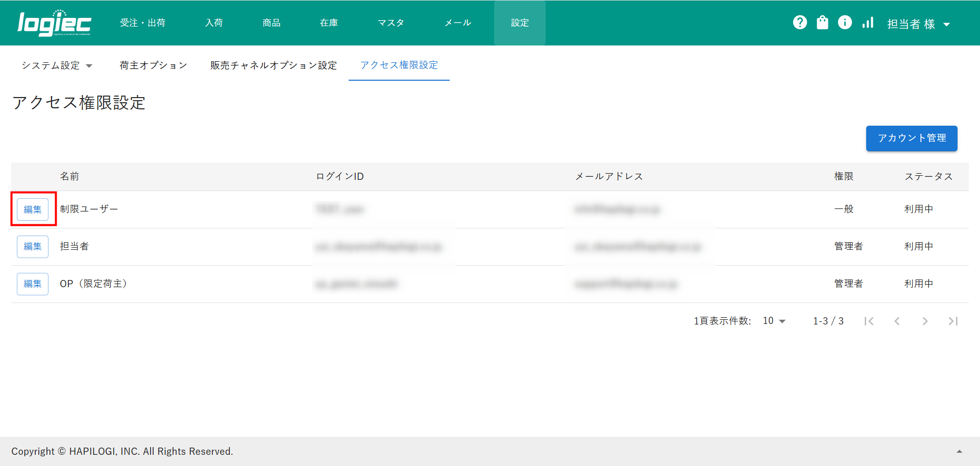Open the 受注・出荷 menu
980x466 pixels.
tap(142, 23)
